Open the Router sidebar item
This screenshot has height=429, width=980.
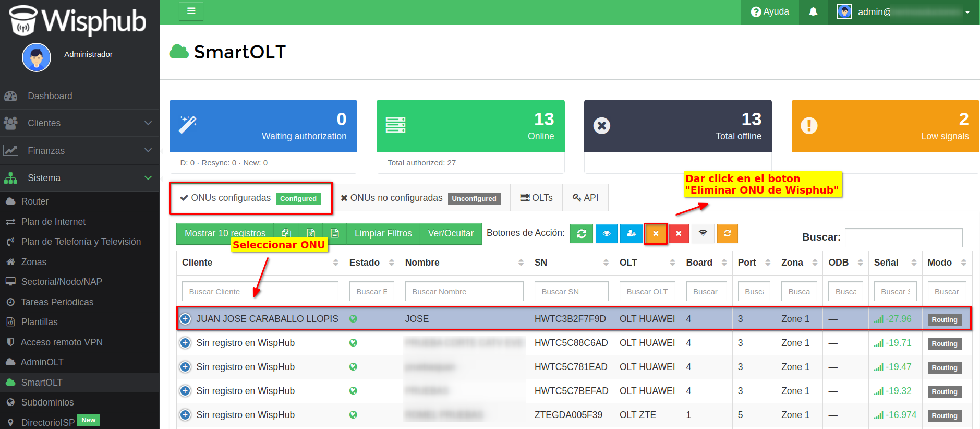point(79,201)
